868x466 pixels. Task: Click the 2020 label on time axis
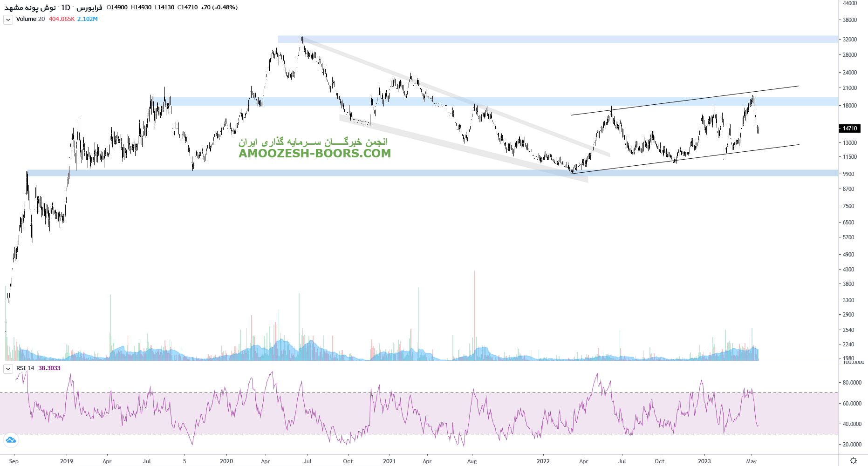tap(226, 461)
